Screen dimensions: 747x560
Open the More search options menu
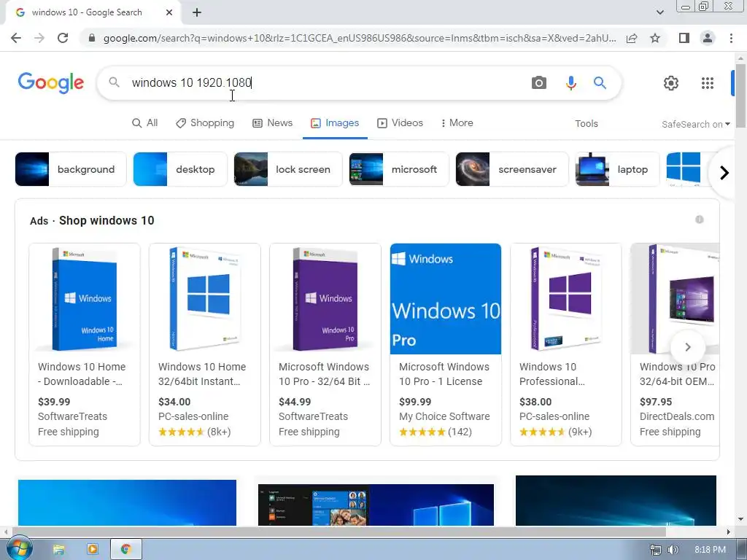coord(457,122)
